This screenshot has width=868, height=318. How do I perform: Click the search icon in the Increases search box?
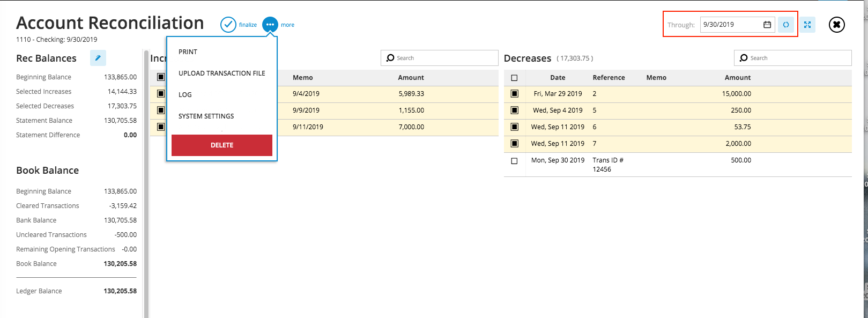pyautogui.click(x=390, y=58)
